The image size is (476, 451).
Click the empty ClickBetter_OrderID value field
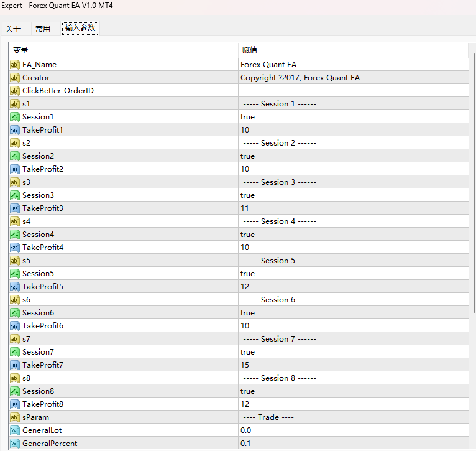pyautogui.click(x=354, y=91)
